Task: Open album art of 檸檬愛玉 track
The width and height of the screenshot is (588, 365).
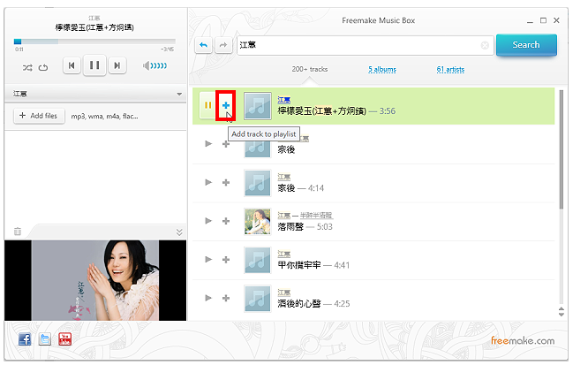Action: pos(258,106)
